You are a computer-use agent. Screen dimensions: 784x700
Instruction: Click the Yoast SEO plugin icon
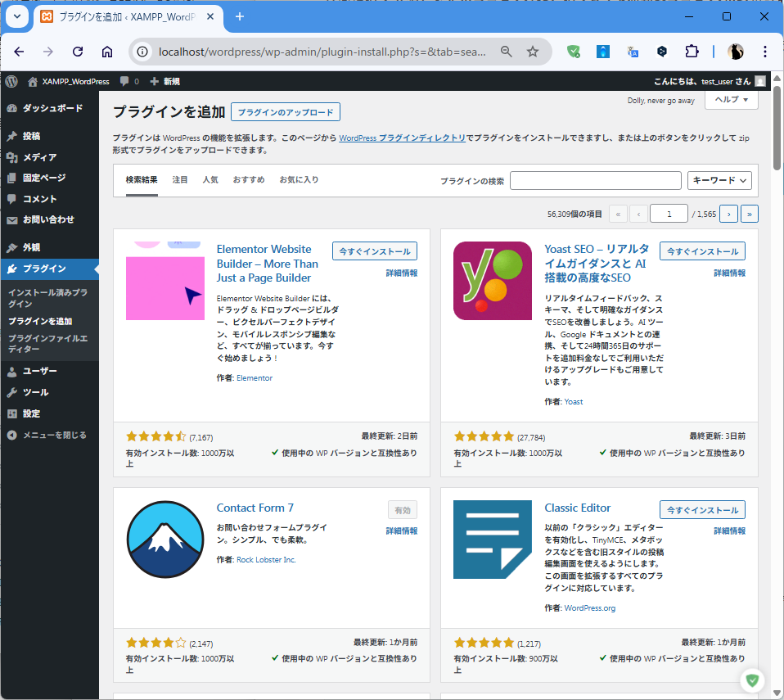point(493,281)
